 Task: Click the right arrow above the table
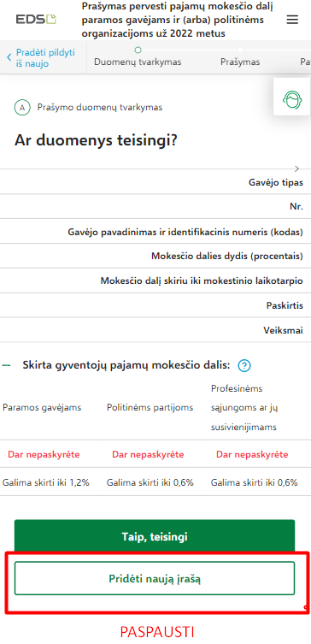(x=297, y=168)
